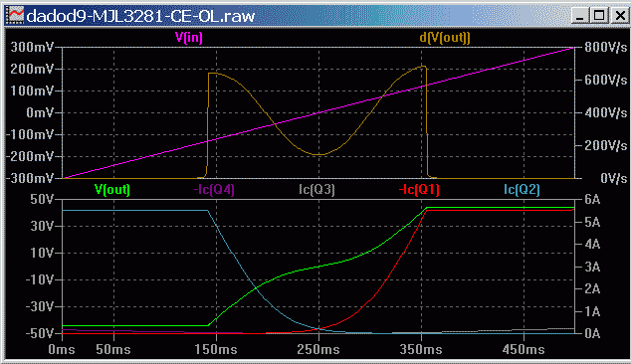
Task: Click the 450ms time axis label
Action: tap(524, 349)
